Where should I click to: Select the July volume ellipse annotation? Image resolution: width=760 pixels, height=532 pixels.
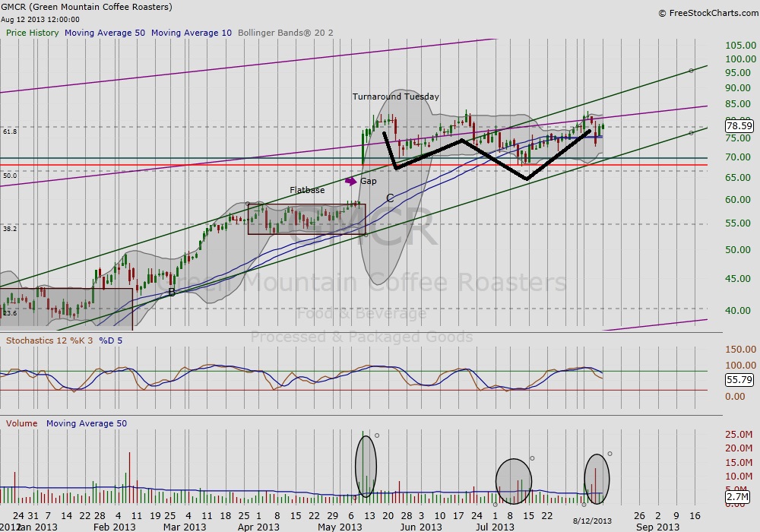point(513,480)
